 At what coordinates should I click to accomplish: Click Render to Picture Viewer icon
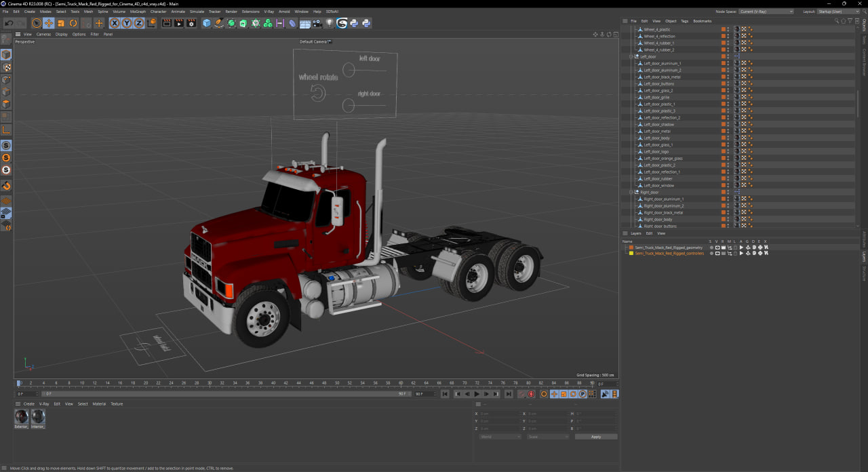pyautogui.click(x=179, y=23)
